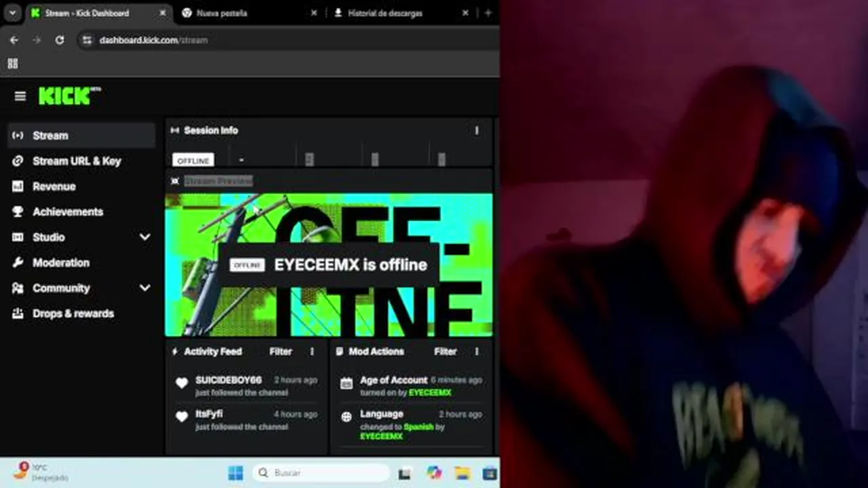Click the taskbar Buscar search box
This screenshot has width=868, height=488.
[321, 473]
